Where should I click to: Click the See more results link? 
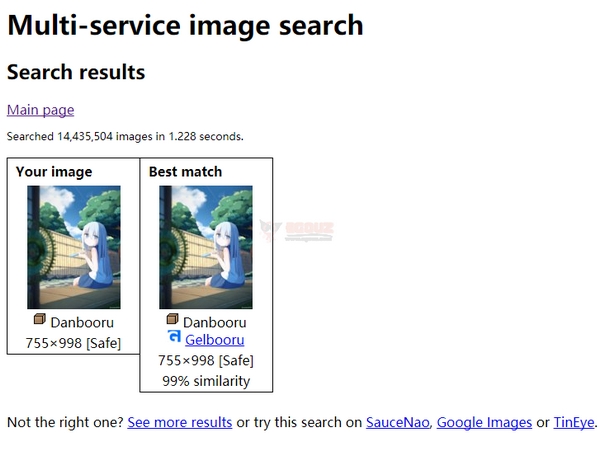click(180, 422)
